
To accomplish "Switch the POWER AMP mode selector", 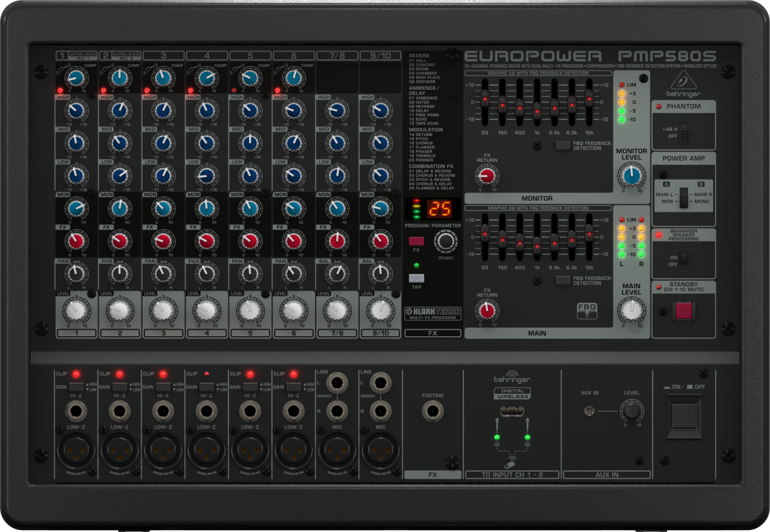I will click(x=683, y=197).
